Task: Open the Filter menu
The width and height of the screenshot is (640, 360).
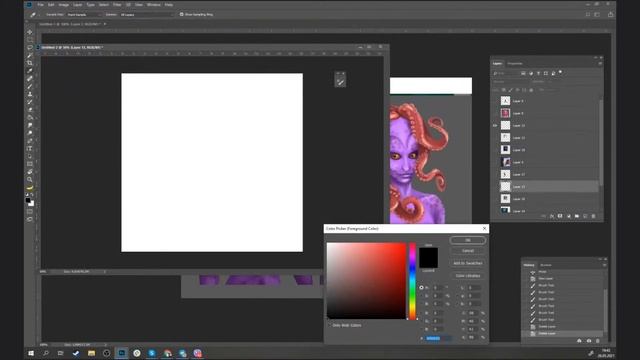Action: pos(117,5)
